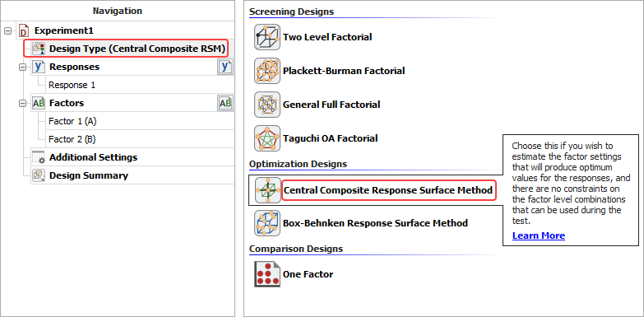The width and height of the screenshot is (644, 317).
Task: Select the Taguchi OA Factorial pentagon icon
Action: [267, 138]
